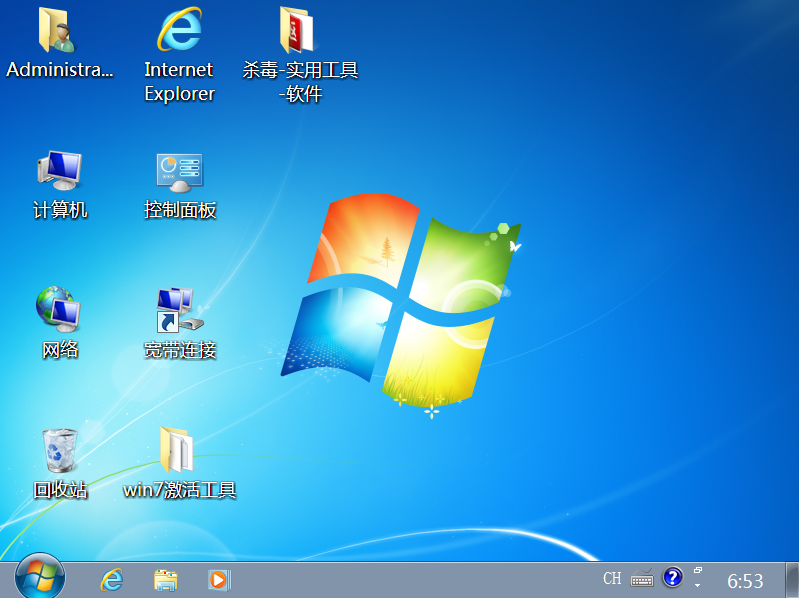799x598 pixels.
Task: Select the win7激活工具 folder
Action: pos(179,451)
